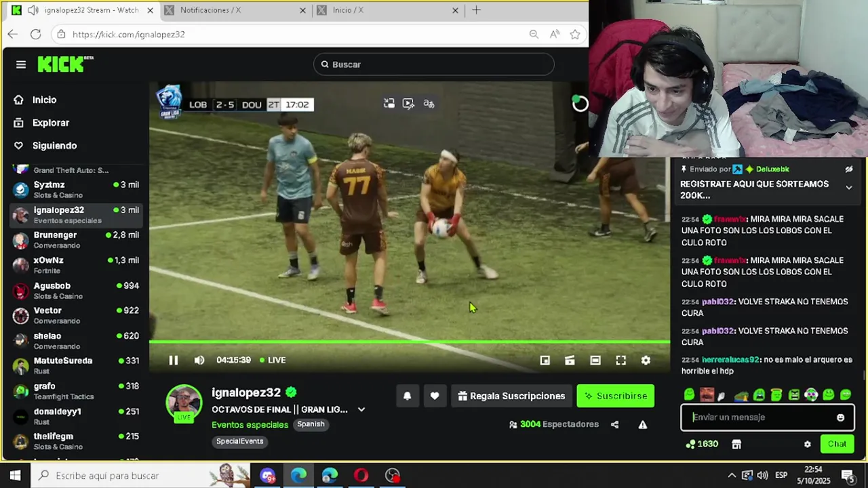
Task: Enable notifications with the bell button
Action: pos(408,396)
